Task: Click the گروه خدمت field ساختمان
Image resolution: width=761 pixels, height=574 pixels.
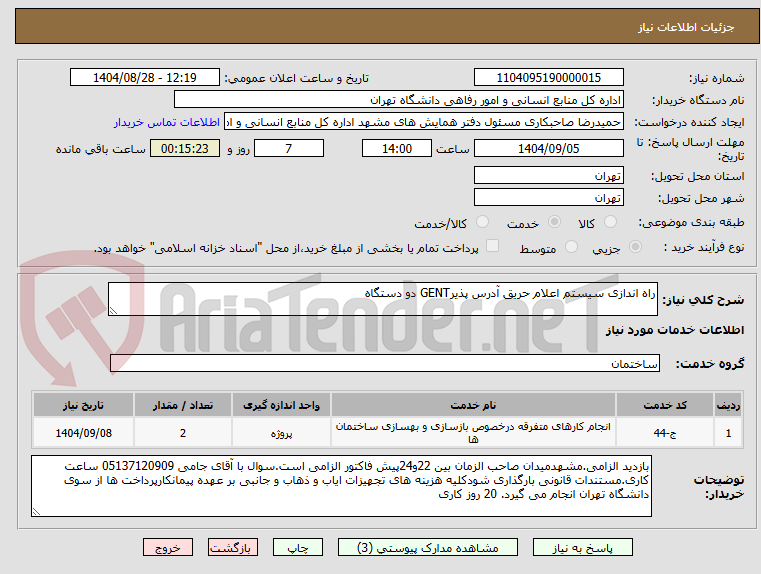Action: 384,363
